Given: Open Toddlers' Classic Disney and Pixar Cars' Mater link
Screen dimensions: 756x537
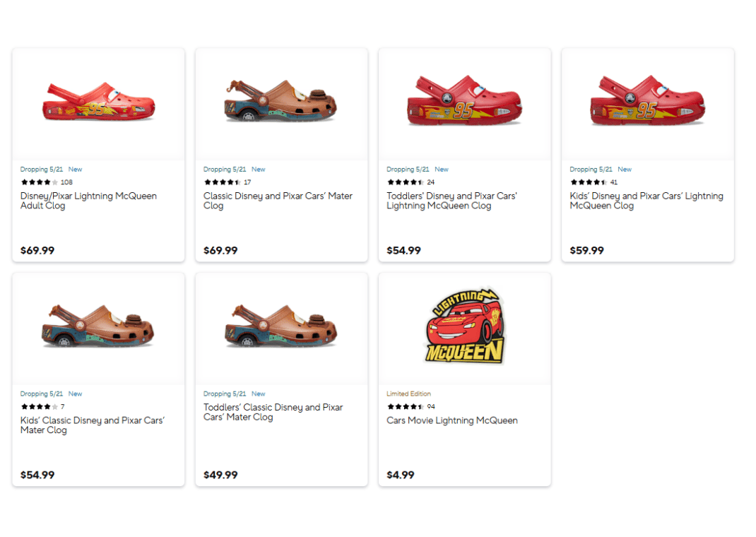Looking at the screenshot, I should pyautogui.click(x=273, y=412).
